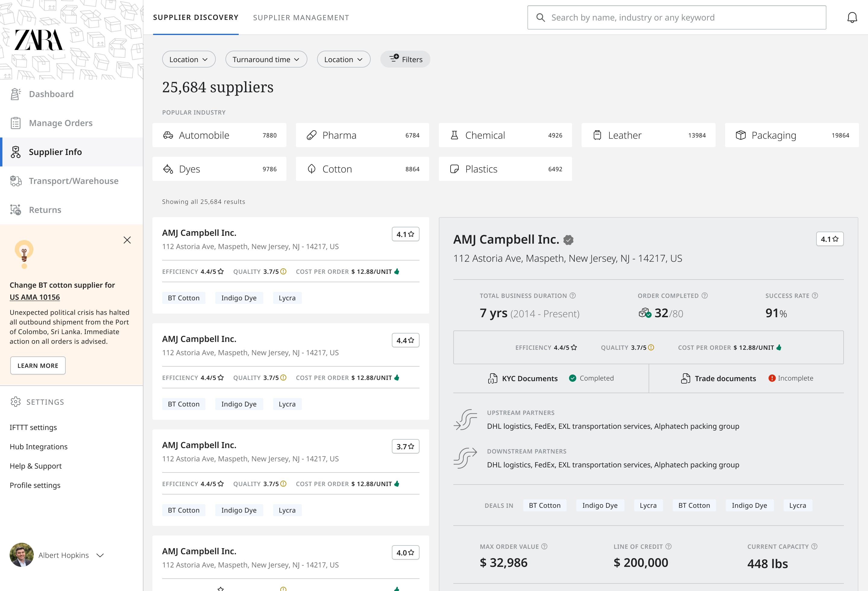Click the 4.0 rating badge

click(x=405, y=552)
